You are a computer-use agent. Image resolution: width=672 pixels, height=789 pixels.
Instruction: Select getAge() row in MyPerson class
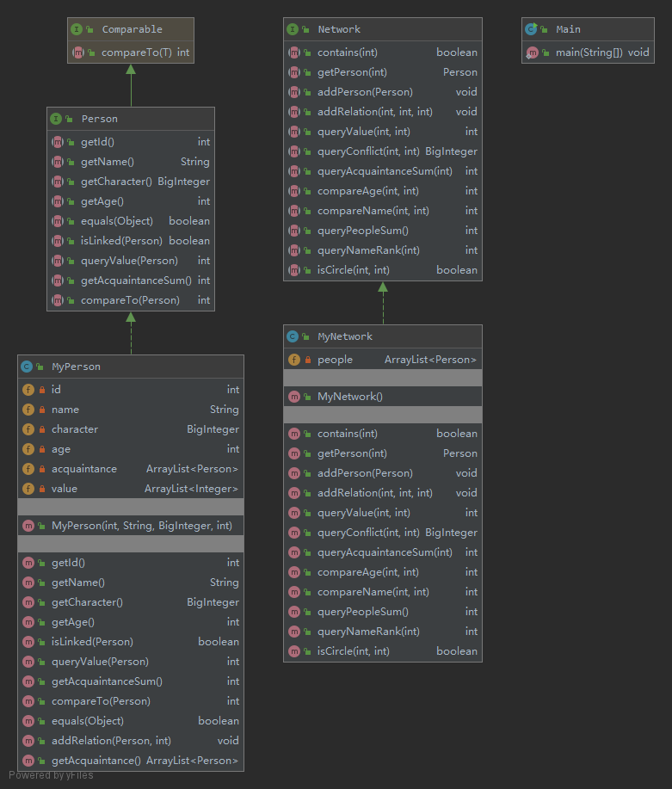pos(131,622)
